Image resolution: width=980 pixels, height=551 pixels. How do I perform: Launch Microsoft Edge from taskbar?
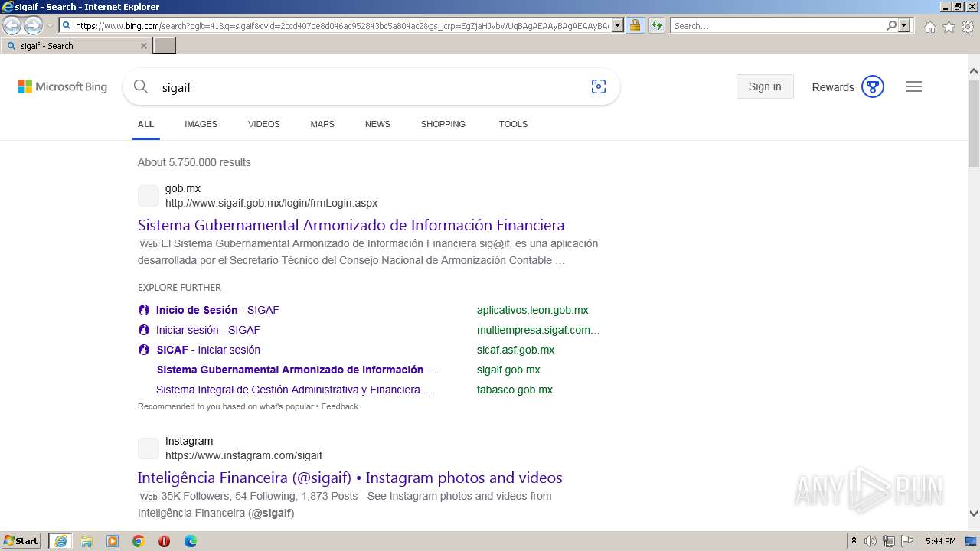pyautogui.click(x=190, y=541)
